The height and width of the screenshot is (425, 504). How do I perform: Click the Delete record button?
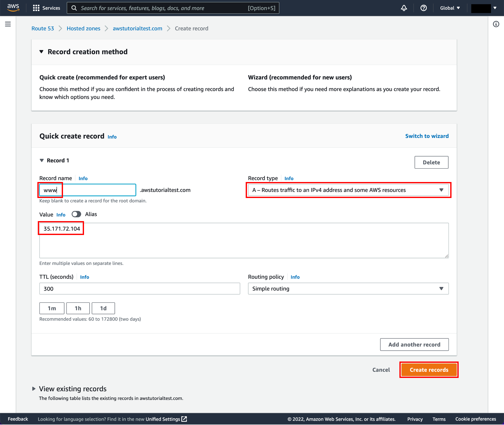click(x=431, y=162)
